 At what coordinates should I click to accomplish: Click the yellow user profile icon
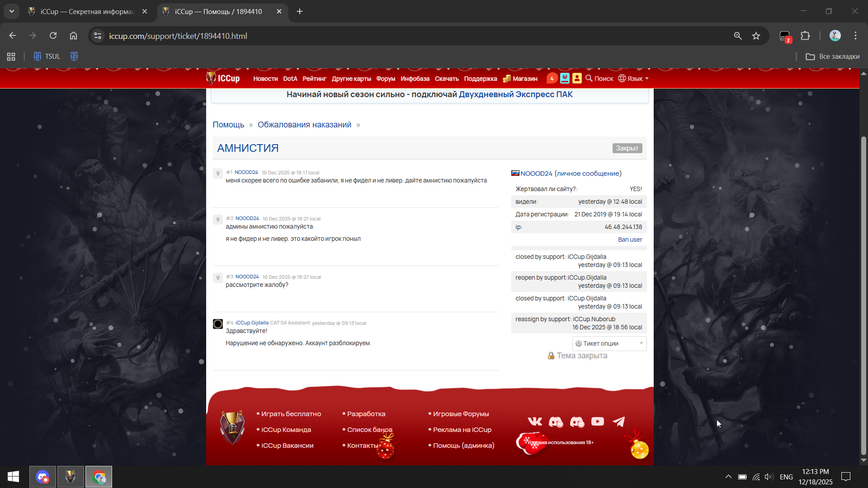point(577,79)
